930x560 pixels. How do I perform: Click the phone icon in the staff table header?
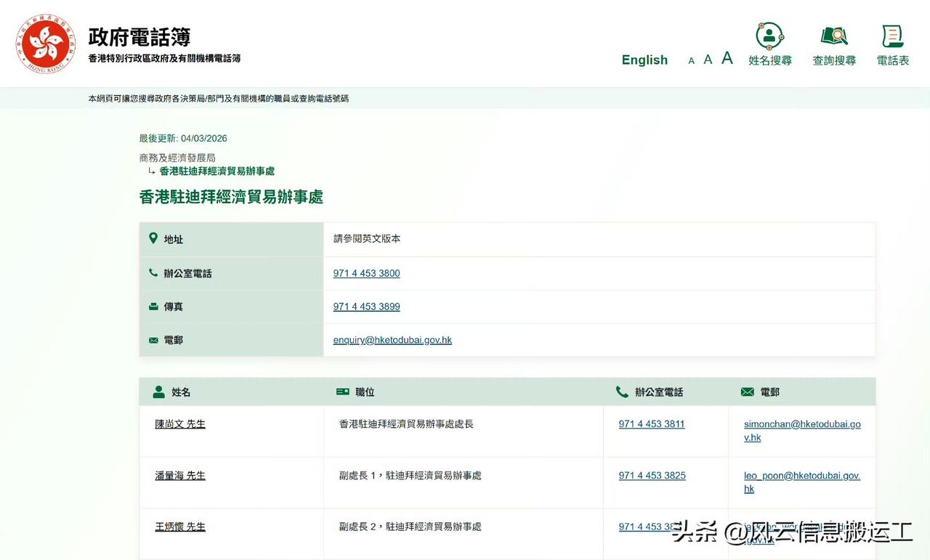pos(622,391)
